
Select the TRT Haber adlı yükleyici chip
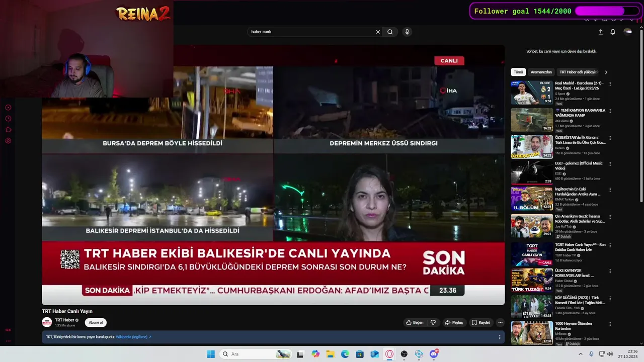click(579, 72)
